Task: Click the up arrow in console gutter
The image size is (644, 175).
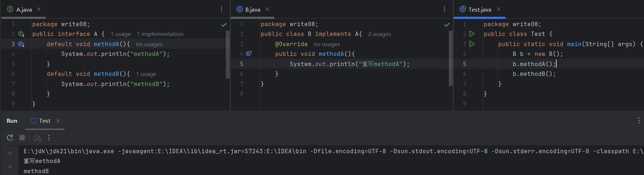Action: point(10,154)
